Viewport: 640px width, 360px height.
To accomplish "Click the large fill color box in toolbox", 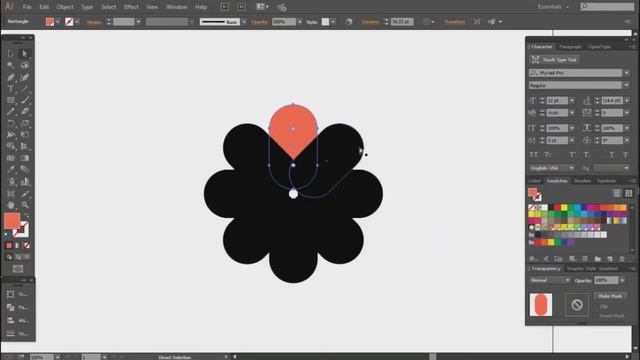I will tap(12, 221).
